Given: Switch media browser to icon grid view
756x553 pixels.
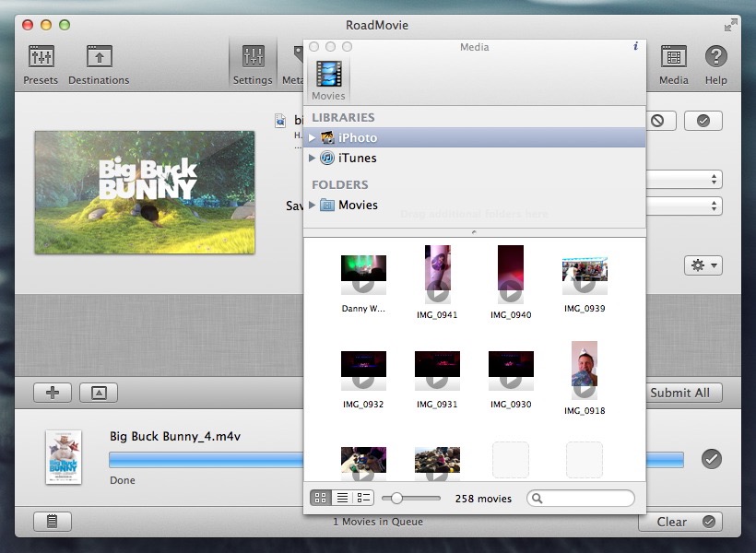Looking at the screenshot, I should pos(321,498).
